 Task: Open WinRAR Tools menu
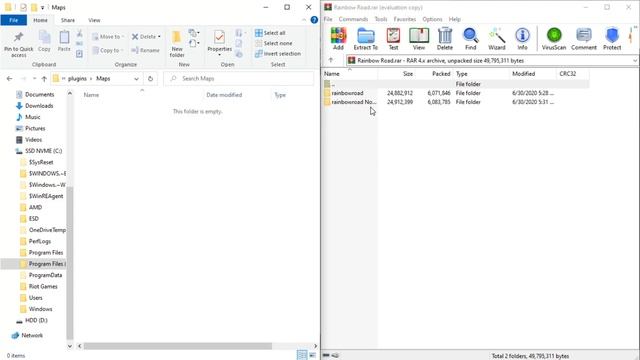click(380, 19)
